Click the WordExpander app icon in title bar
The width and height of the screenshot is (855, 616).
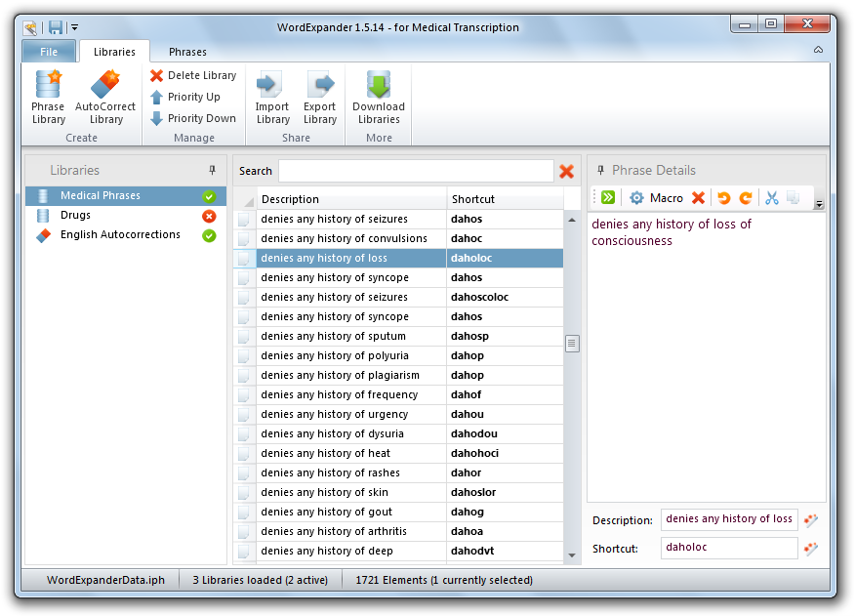pos(30,27)
